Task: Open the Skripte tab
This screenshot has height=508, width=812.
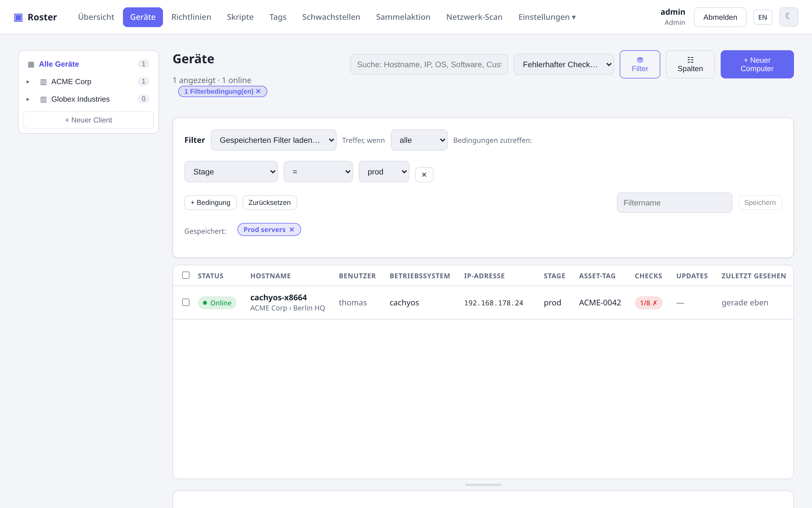Action: point(240,17)
